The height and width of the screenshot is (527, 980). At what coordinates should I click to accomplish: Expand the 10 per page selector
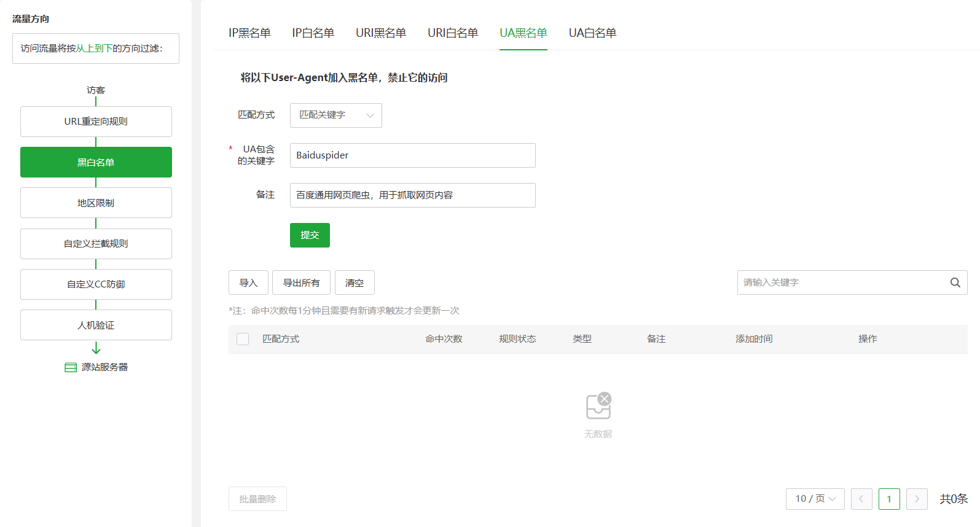(x=815, y=499)
